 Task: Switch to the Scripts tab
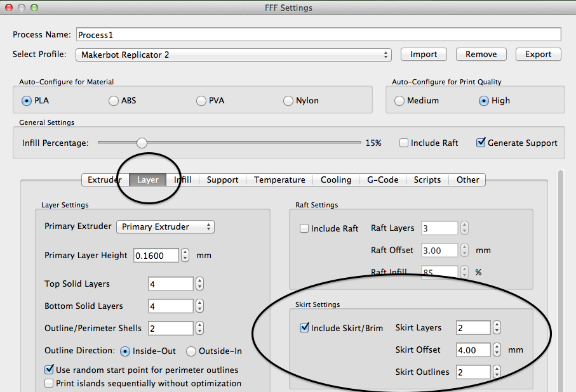coord(427,180)
